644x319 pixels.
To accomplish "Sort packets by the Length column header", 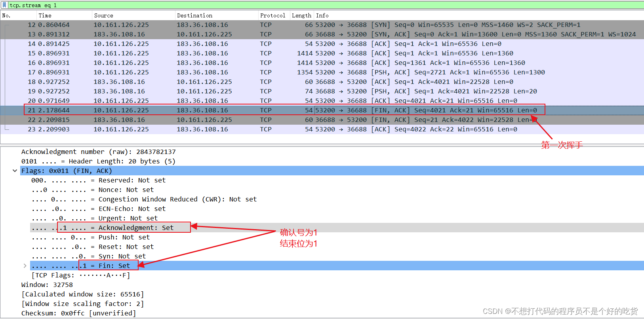I will 302,15.
